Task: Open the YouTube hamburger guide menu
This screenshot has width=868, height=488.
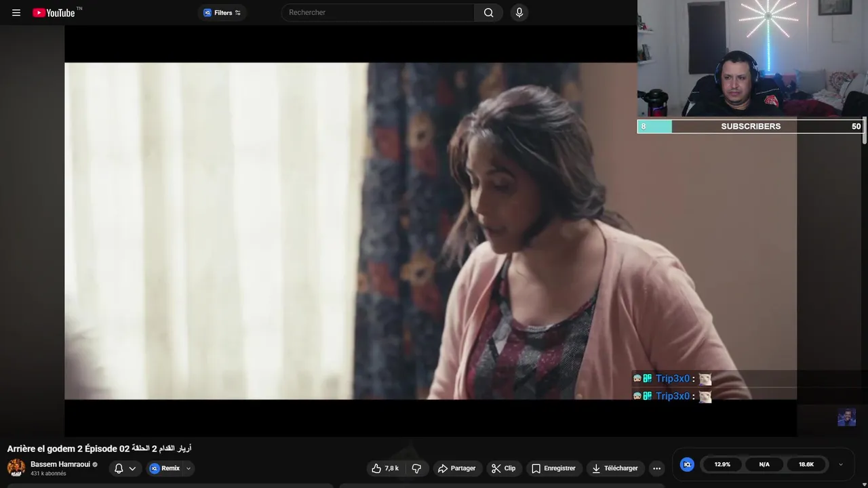Action: 16,12
